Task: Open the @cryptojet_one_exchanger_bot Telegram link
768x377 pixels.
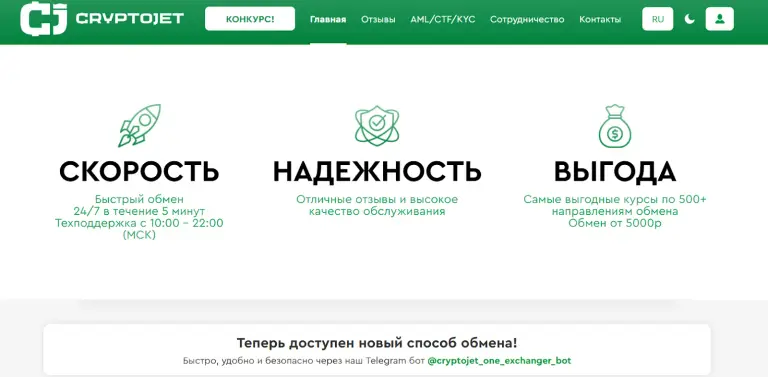Action: [499, 361]
